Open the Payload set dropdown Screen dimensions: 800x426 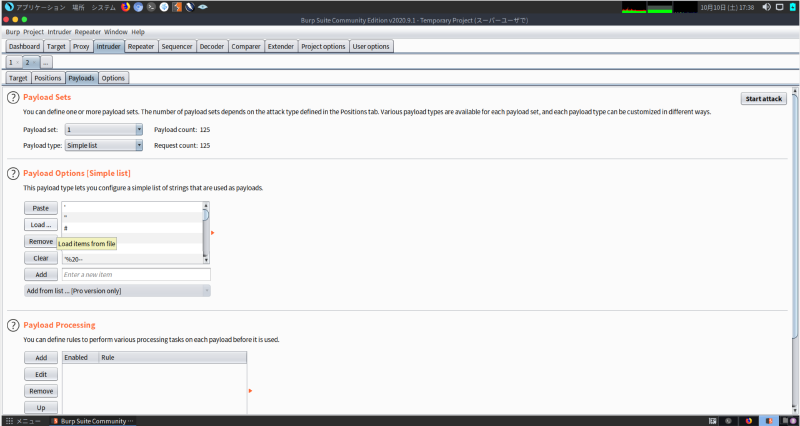coord(104,129)
